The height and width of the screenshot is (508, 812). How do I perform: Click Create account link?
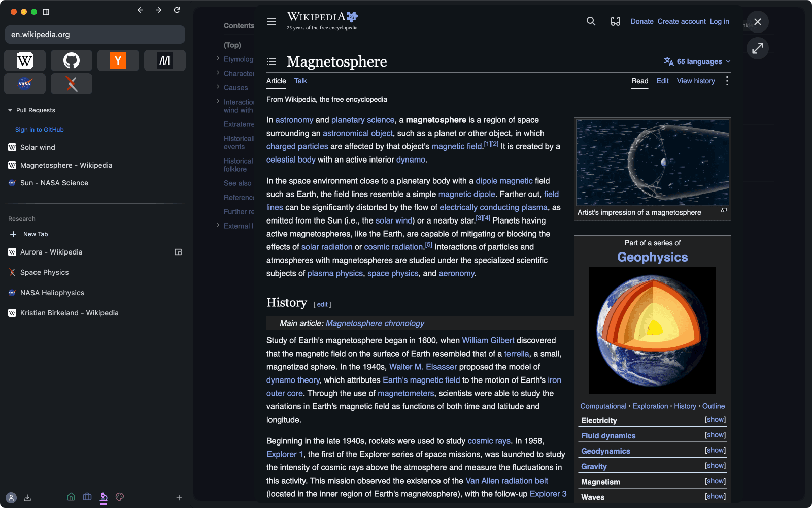coord(682,21)
